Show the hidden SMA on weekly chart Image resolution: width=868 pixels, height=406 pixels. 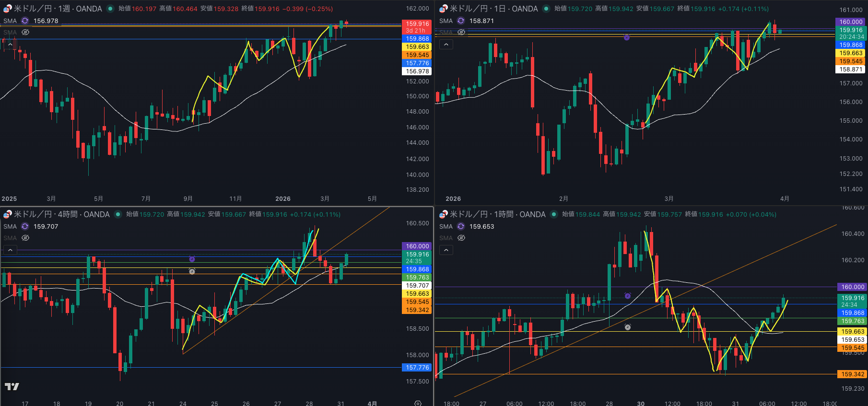25,32
